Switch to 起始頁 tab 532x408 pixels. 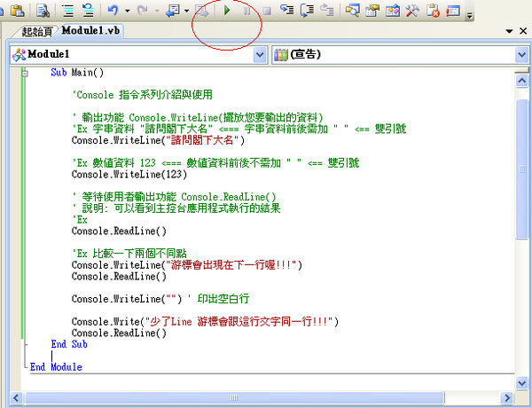pos(36,32)
